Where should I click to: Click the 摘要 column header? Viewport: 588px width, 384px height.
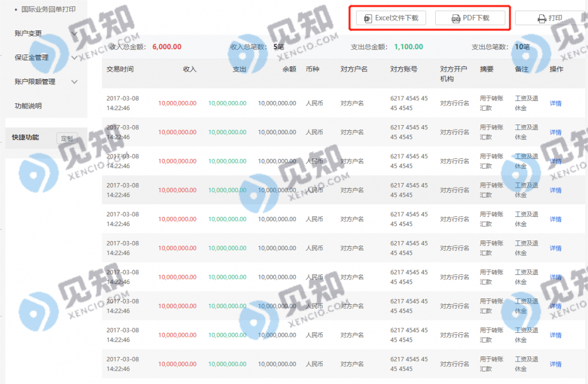[x=486, y=69]
